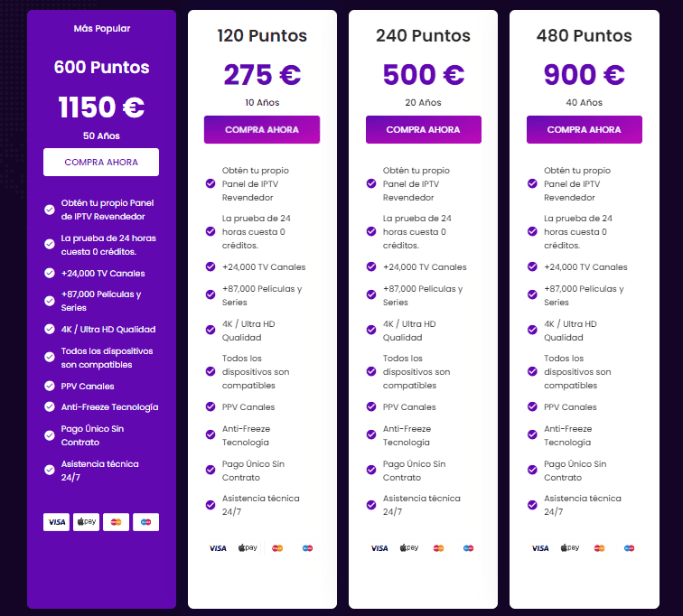Click Maestro icon in 240 Puntos card

468,548
